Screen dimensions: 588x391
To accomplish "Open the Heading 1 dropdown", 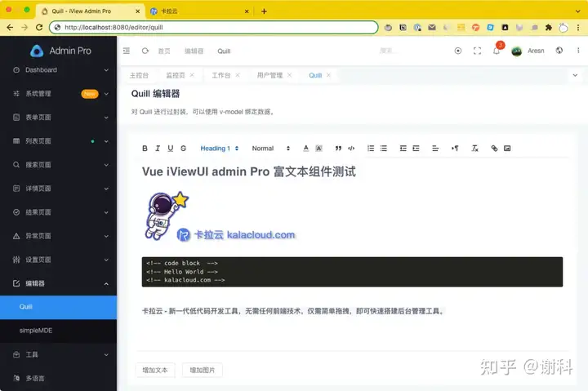I will [x=220, y=148].
